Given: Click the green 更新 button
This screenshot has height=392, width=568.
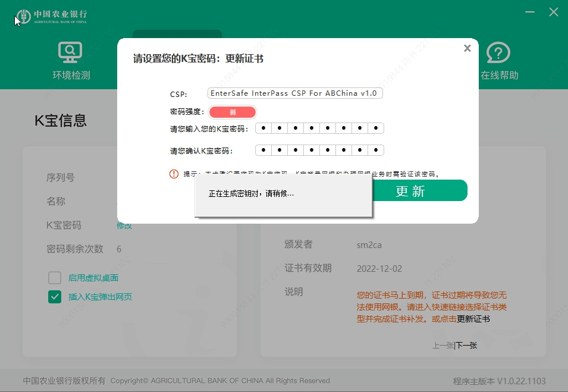Looking at the screenshot, I should click(419, 190).
